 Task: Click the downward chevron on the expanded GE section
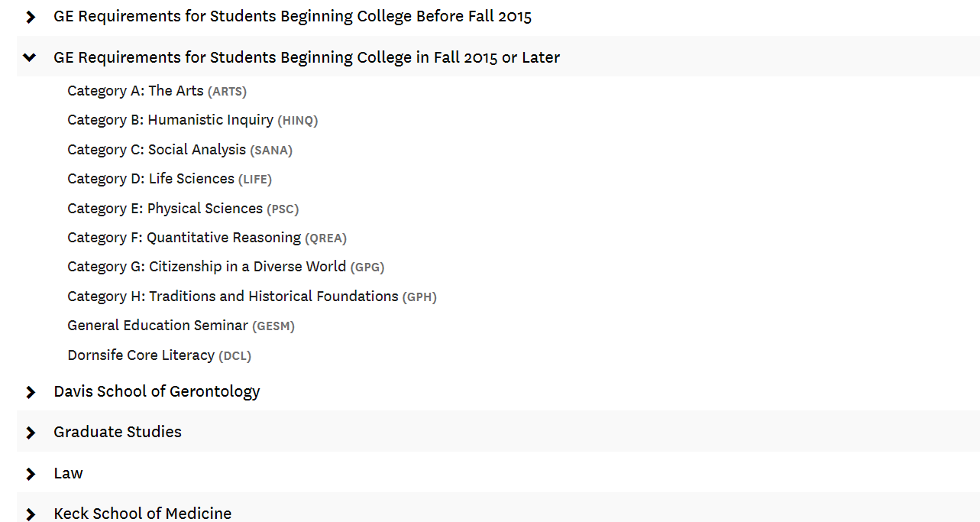30,57
